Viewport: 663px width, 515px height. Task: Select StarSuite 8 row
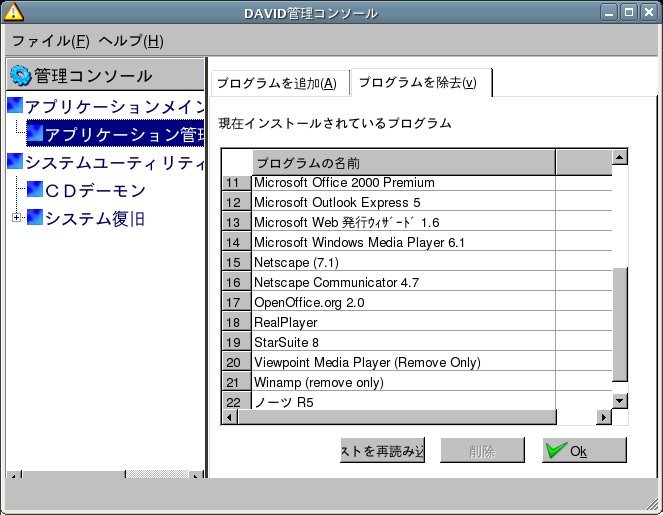pos(404,342)
